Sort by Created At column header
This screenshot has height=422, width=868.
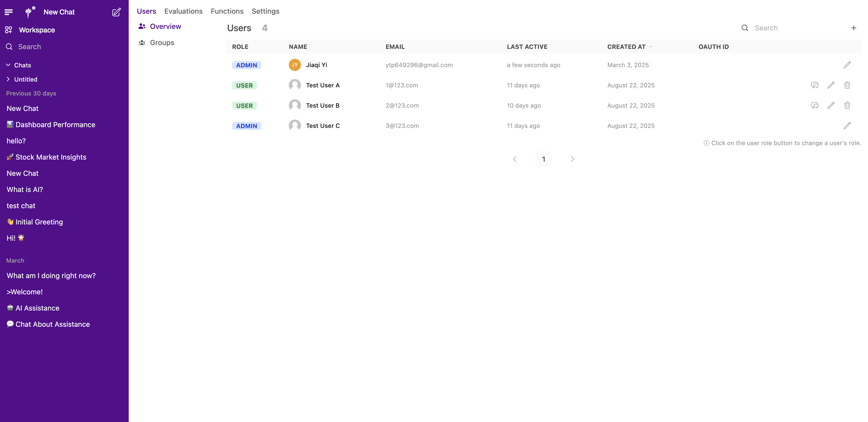626,47
